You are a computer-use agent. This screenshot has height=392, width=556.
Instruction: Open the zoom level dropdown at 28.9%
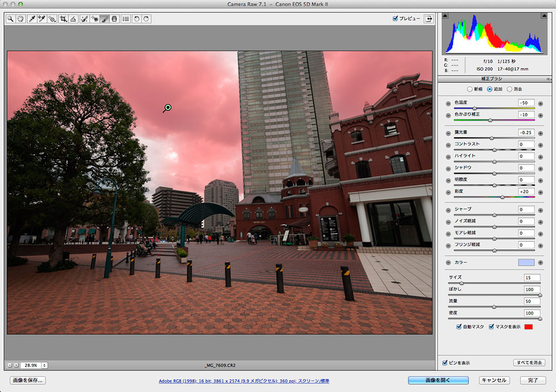tap(44, 365)
